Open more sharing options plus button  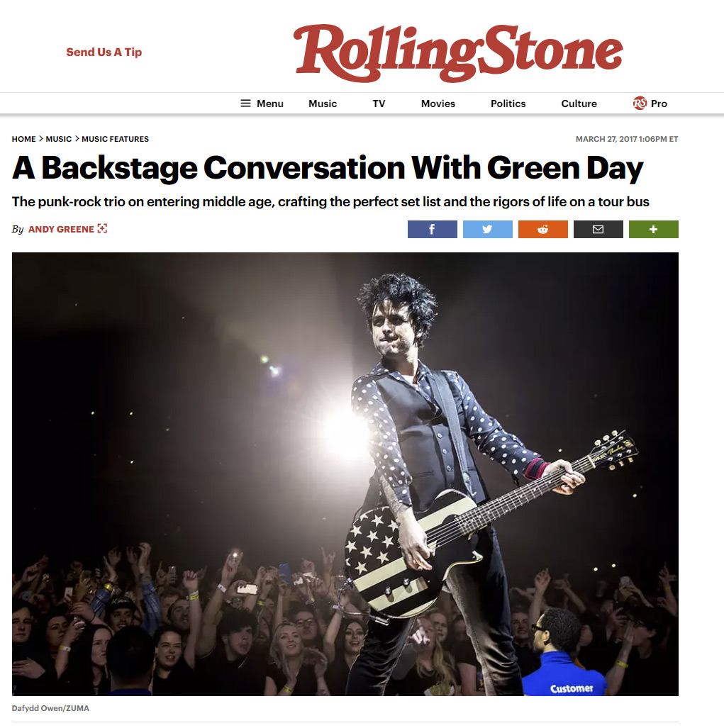tap(653, 230)
